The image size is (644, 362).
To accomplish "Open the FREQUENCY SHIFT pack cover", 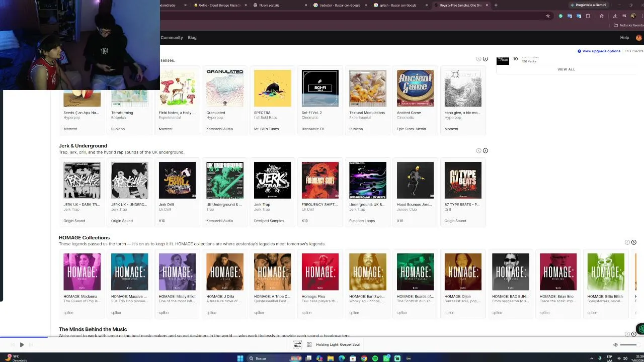I will point(320,180).
